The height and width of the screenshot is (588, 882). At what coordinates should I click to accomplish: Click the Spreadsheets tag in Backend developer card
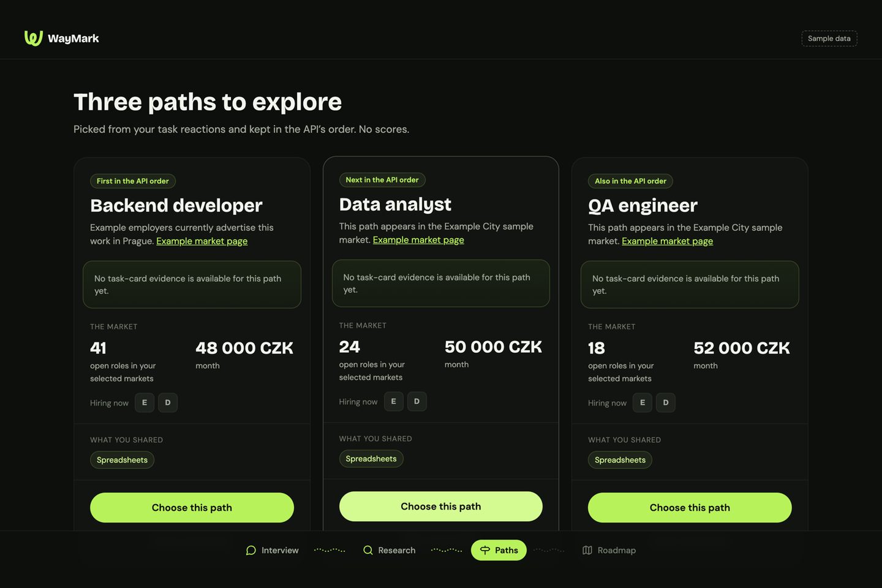click(122, 460)
